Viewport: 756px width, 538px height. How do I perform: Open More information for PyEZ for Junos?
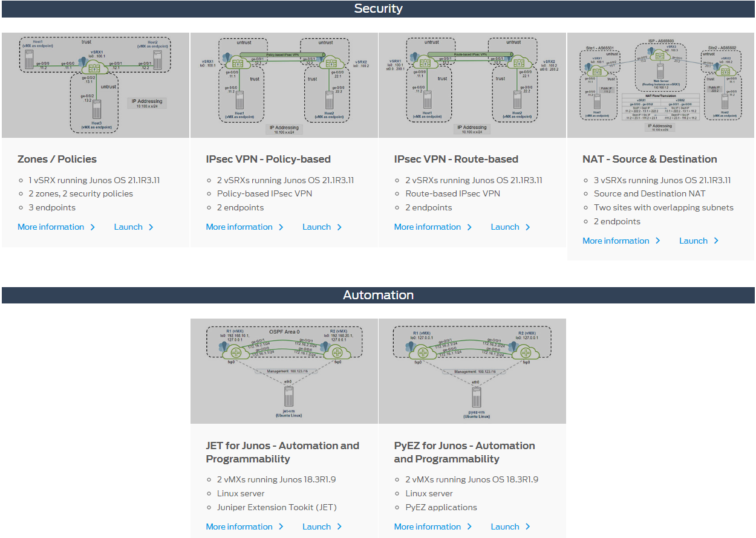(429, 526)
